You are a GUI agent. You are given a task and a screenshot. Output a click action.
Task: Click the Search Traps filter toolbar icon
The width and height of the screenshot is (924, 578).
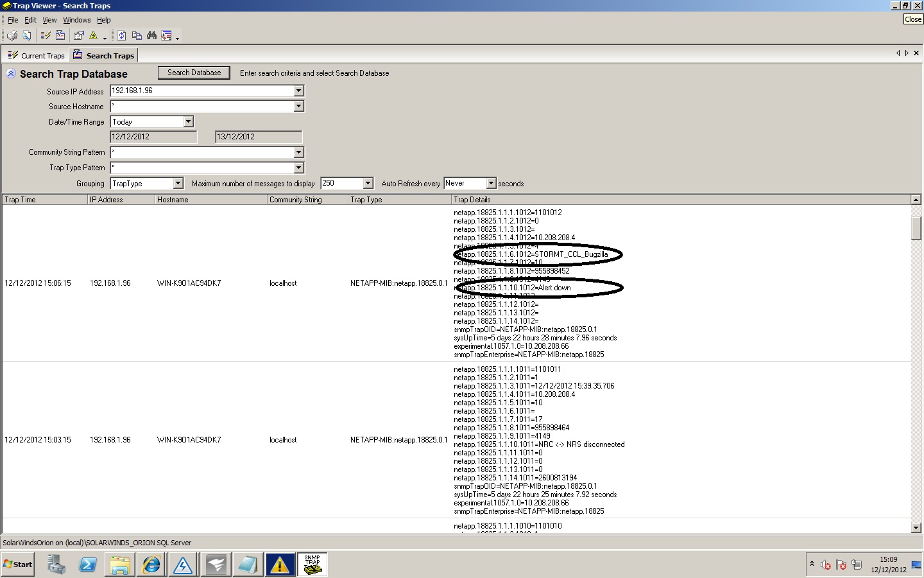(x=60, y=35)
